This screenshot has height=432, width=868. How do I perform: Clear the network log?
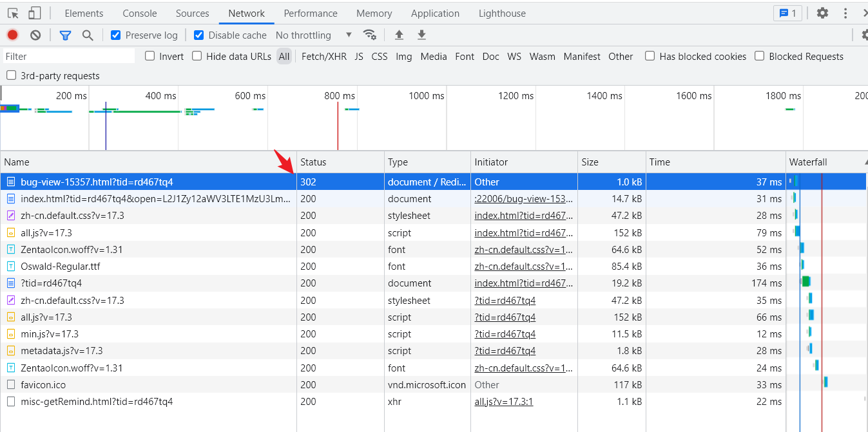(x=35, y=35)
